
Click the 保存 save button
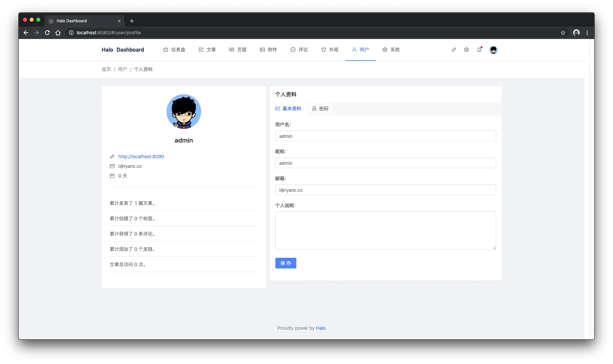pyautogui.click(x=285, y=263)
